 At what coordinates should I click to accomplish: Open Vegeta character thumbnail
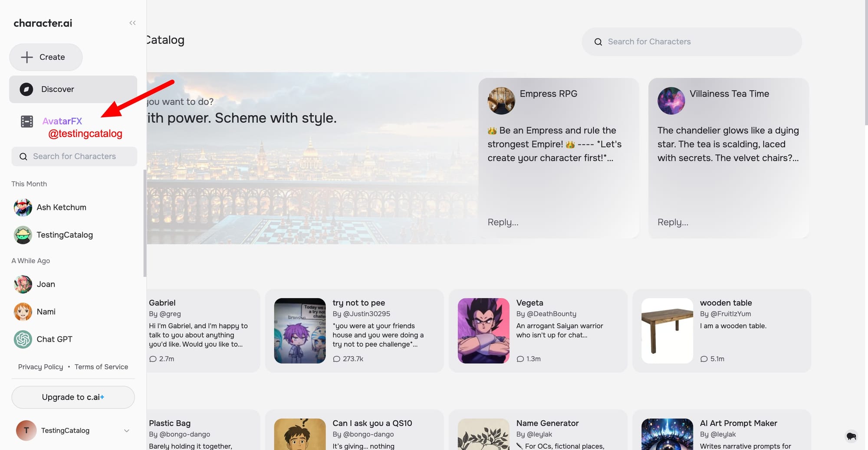pyautogui.click(x=483, y=331)
